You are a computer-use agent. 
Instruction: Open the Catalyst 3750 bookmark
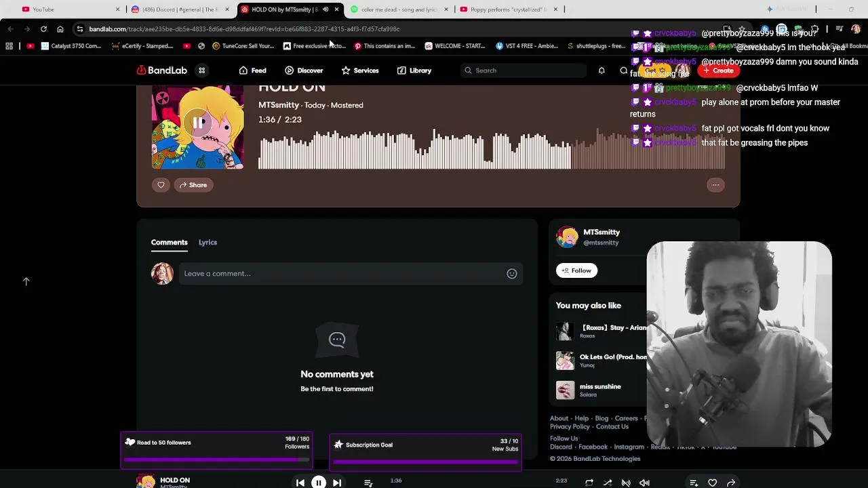[x=71, y=46]
